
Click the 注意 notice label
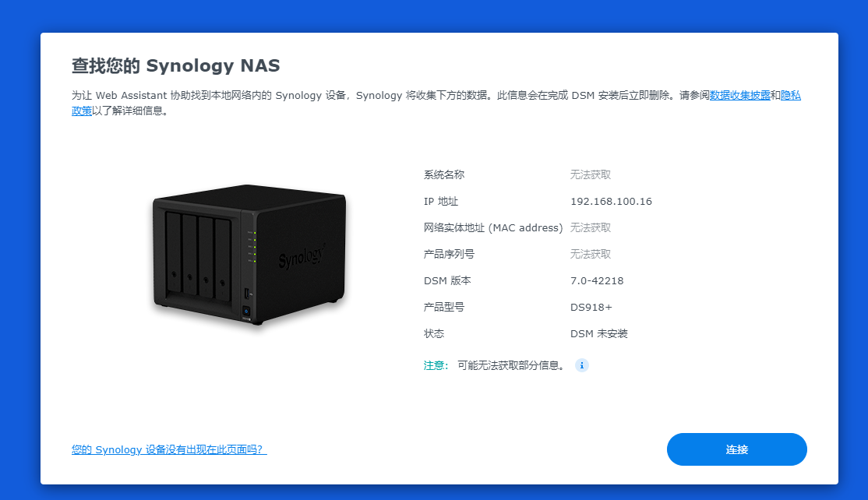[436, 365]
